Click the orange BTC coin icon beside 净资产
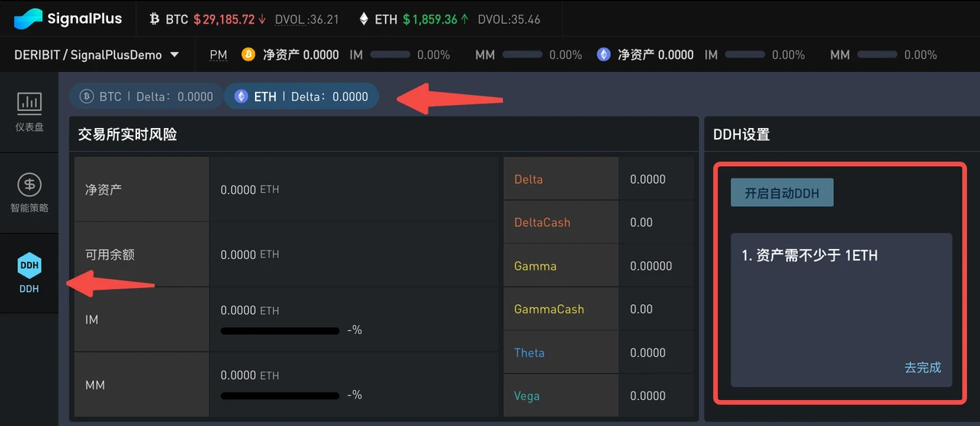 click(x=248, y=54)
